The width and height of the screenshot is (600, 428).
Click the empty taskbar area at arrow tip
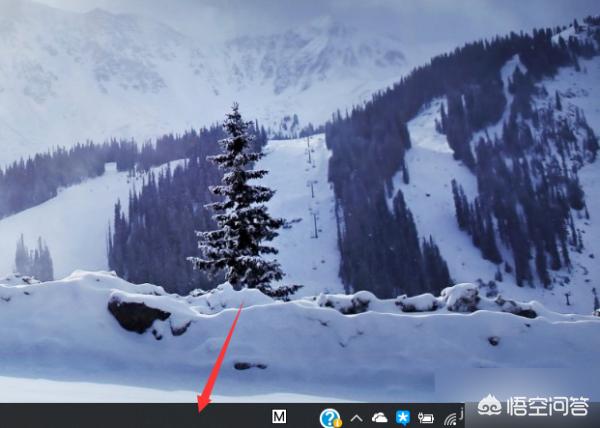[201, 414]
